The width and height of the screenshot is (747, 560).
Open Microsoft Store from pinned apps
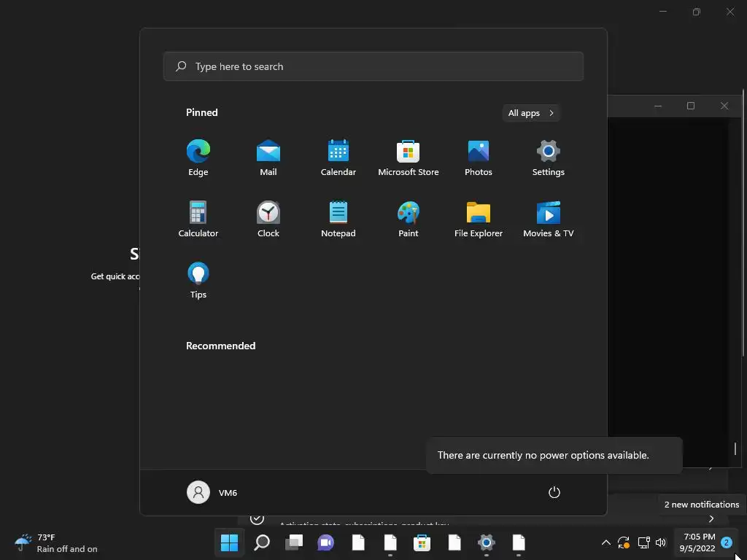click(x=409, y=157)
